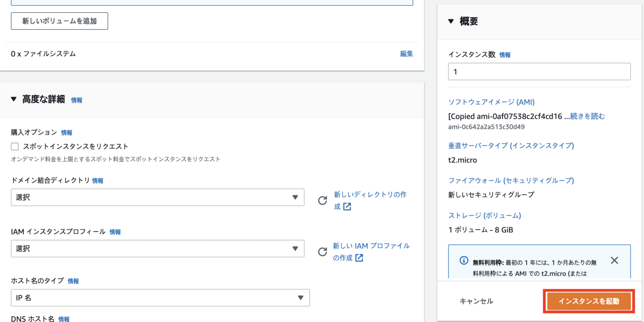The width and height of the screenshot is (644, 322).
Task: Edit the ファイルシステム settings via 編集
Action: pyautogui.click(x=406, y=54)
